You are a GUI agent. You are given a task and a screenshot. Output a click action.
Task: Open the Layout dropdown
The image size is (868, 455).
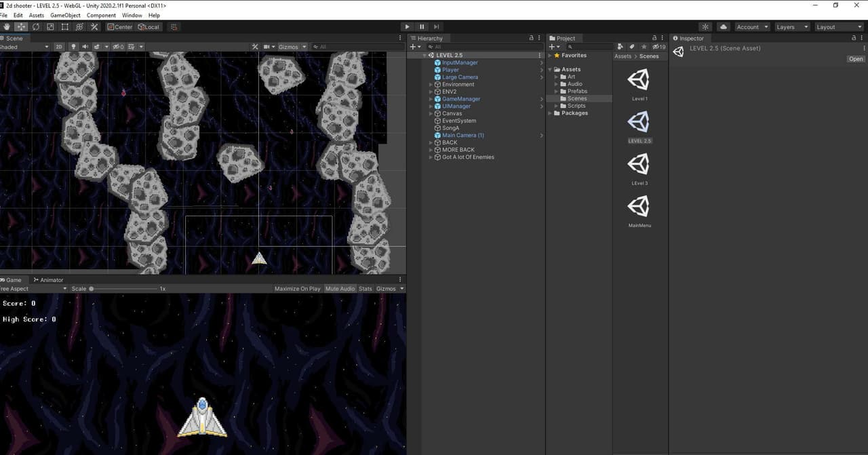[838, 27]
